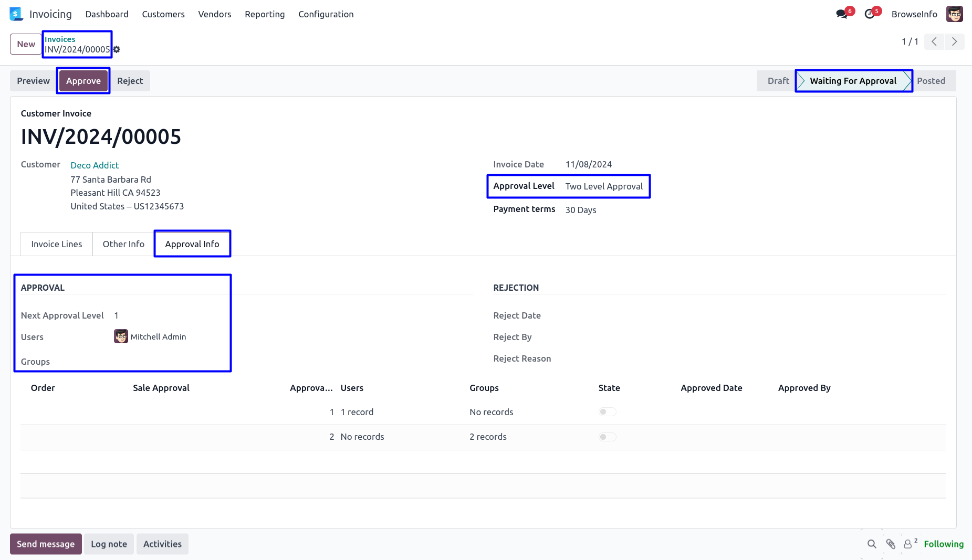The height and width of the screenshot is (560, 972).
Task: Click the chatter search magnifier icon
Action: point(872,544)
